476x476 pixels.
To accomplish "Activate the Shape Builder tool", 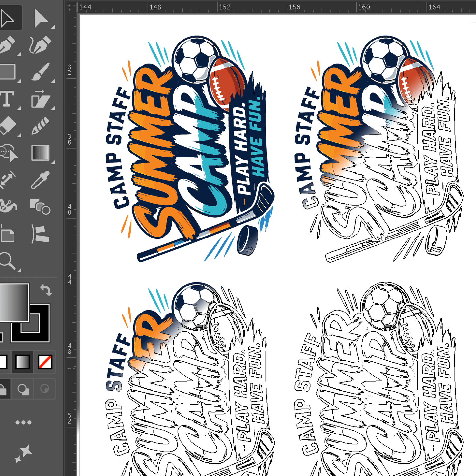I will point(9,153).
